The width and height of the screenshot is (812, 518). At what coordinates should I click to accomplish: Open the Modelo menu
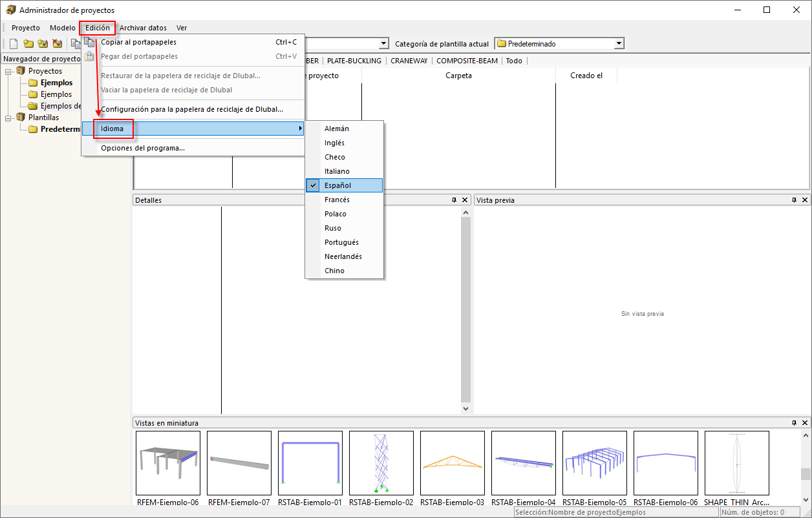(x=63, y=28)
